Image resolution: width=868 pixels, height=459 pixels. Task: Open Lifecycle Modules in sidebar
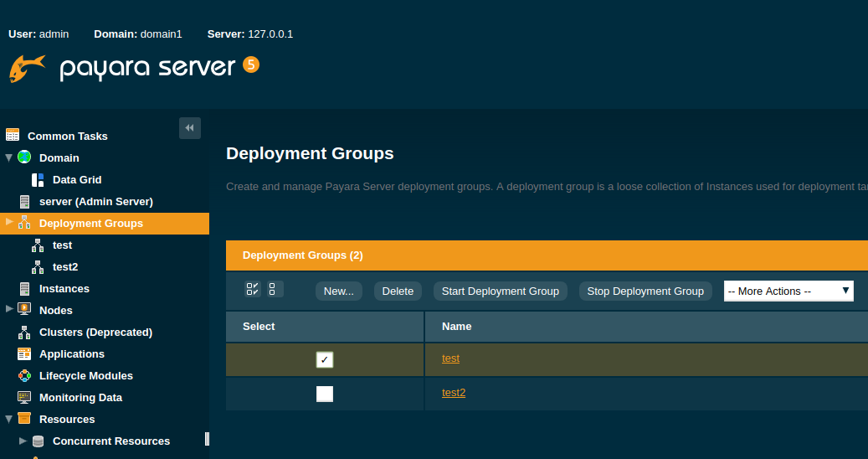pos(86,375)
